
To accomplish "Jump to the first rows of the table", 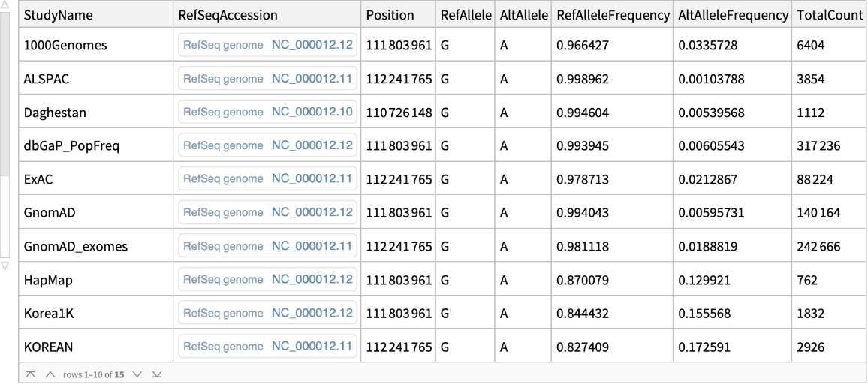I will (30, 373).
